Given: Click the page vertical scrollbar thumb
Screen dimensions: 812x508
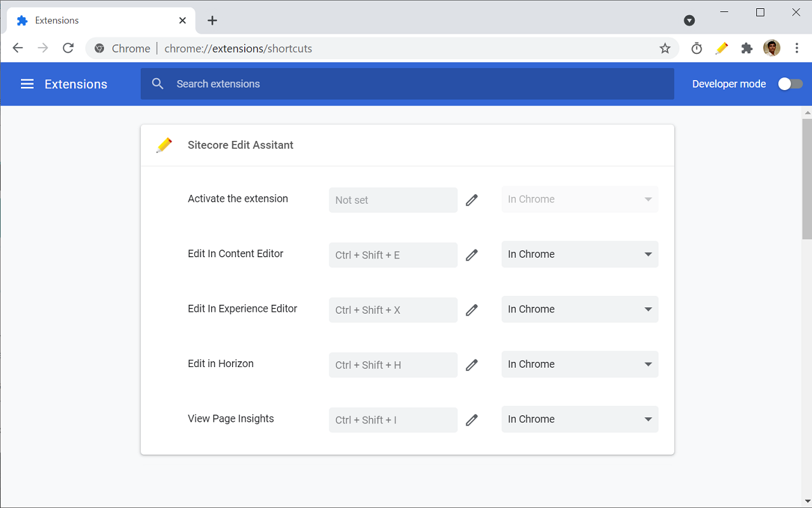Looking at the screenshot, I should 807,178.
